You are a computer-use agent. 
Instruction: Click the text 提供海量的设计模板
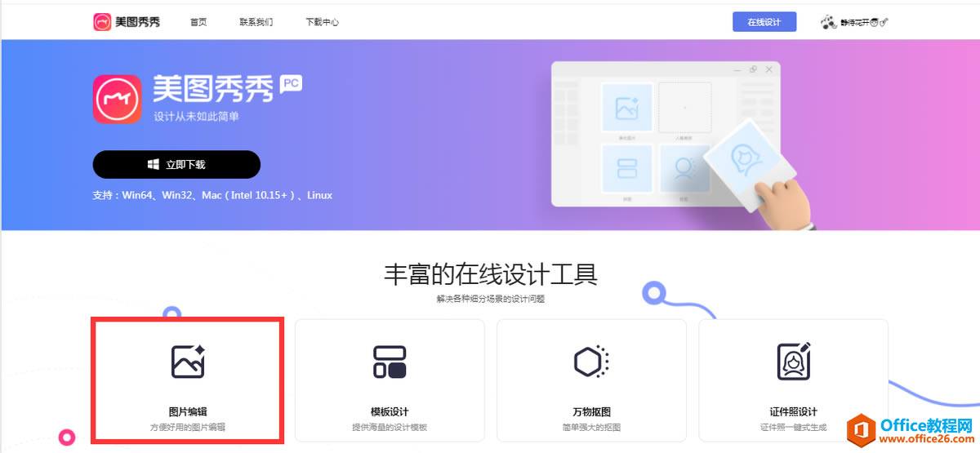pyautogui.click(x=390, y=427)
